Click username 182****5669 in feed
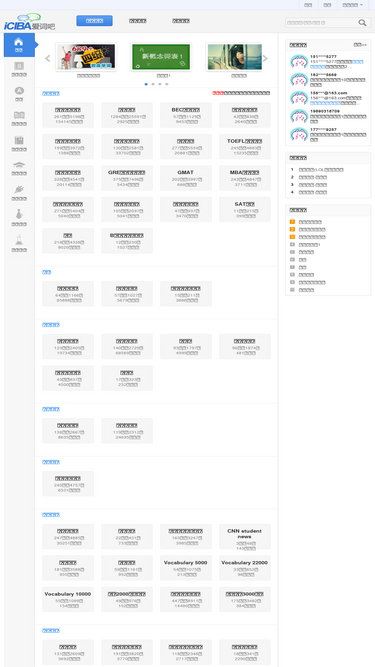Viewport: 375px width, 667px height. coord(323,75)
